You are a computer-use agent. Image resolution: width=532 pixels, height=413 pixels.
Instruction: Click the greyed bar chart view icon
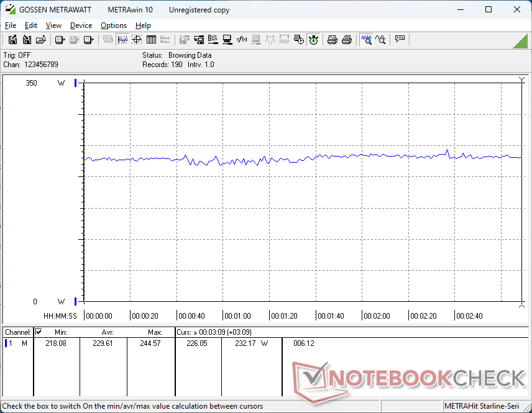click(x=165, y=40)
